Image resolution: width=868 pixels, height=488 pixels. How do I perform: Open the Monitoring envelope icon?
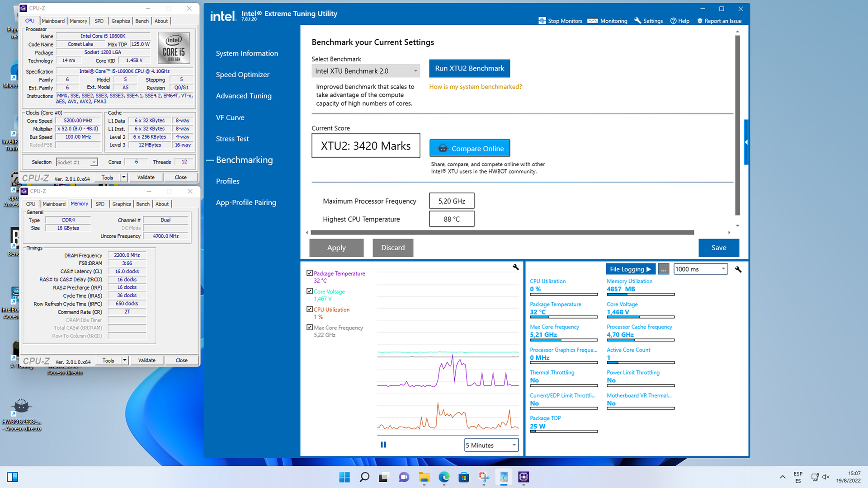coord(593,21)
